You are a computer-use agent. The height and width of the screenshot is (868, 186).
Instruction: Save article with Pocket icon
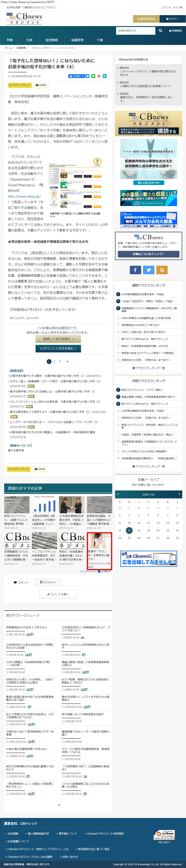click(99, 76)
